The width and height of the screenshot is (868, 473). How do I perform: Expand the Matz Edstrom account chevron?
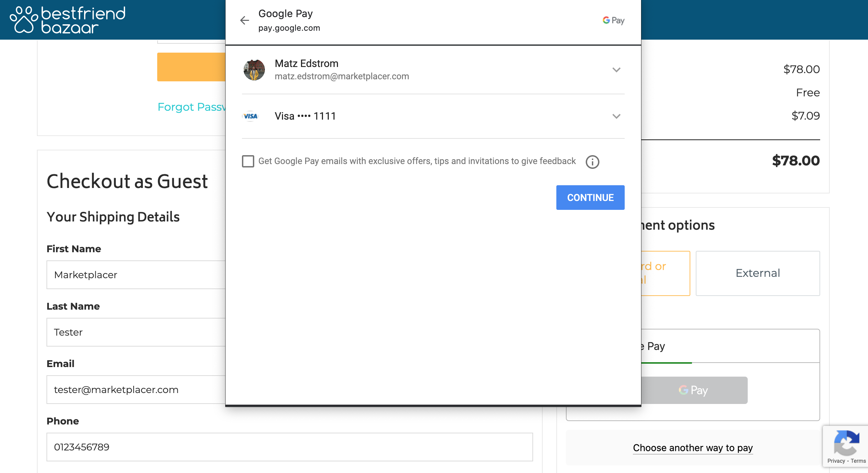(x=616, y=70)
